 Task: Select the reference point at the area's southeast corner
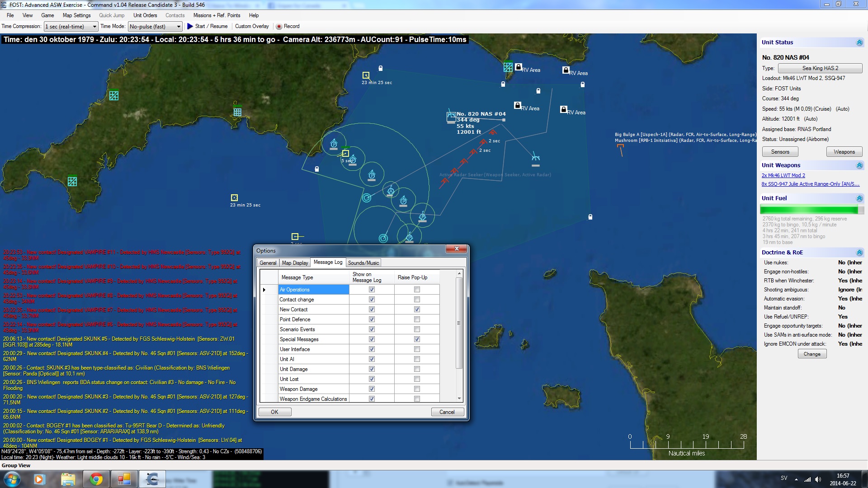click(590, 217)
